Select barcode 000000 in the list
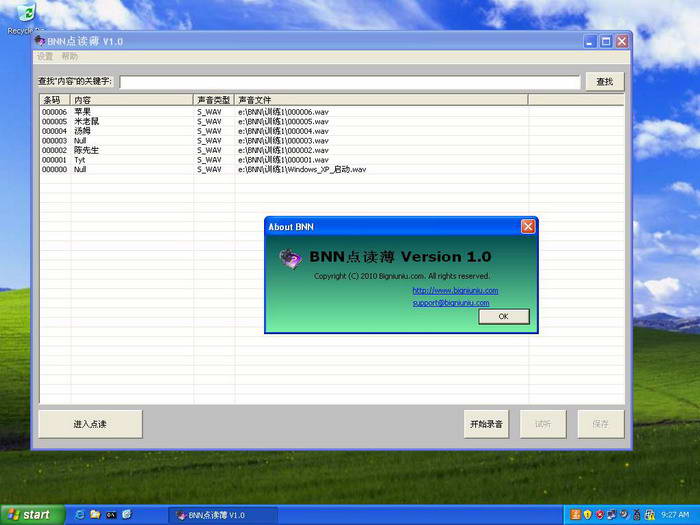Image resolution: width=700 pixels, height=525 pixels. 54,170
